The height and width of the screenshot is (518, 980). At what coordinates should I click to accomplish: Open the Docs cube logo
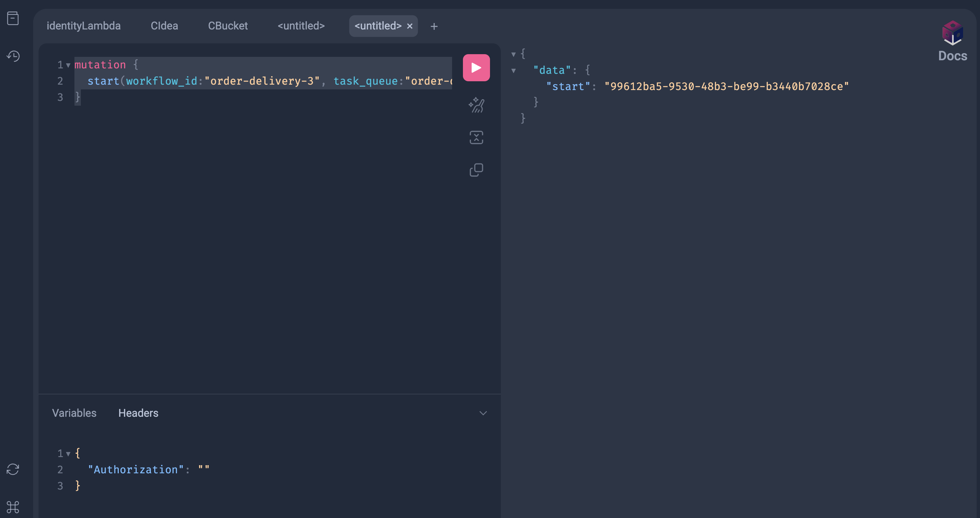953,33
